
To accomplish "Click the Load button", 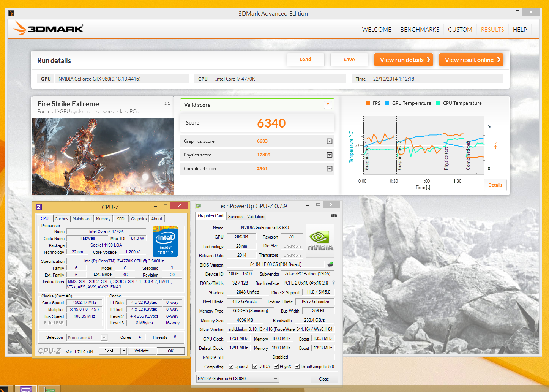I will pyautogui.click(x=305, y=60).
